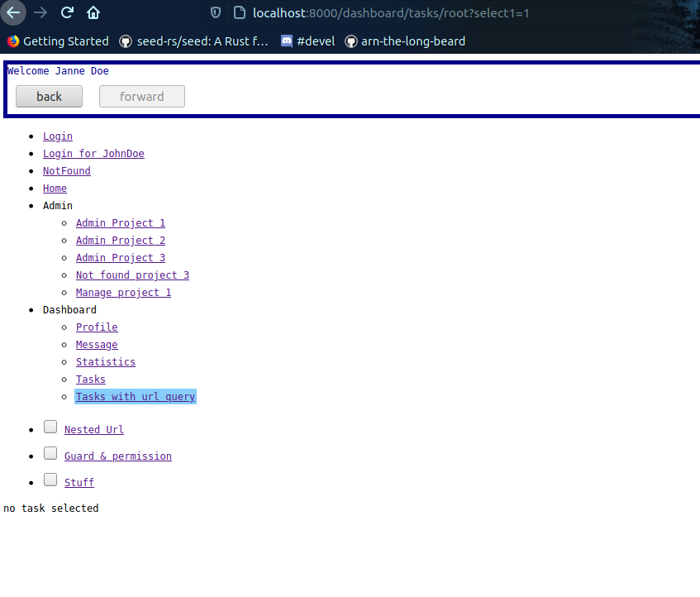Open the arn-the-long-beard GitHub bookmark
This screenshot has width=700, height=597.
pos(405,41)
